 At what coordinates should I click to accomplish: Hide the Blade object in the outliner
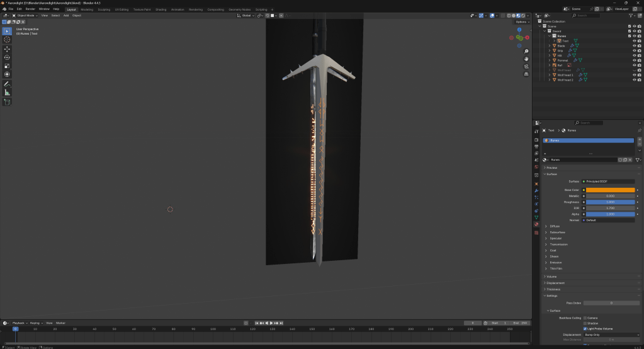pos(634,45)
